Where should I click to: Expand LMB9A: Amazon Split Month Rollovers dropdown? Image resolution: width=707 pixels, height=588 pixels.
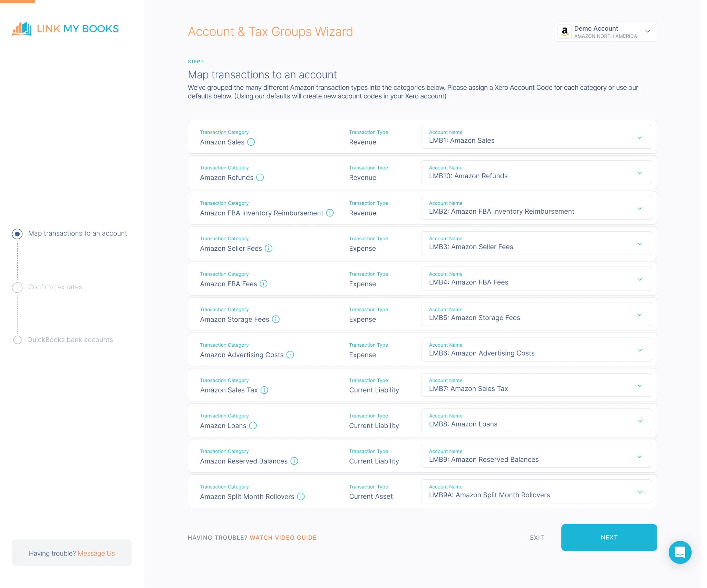click(536, 491)
